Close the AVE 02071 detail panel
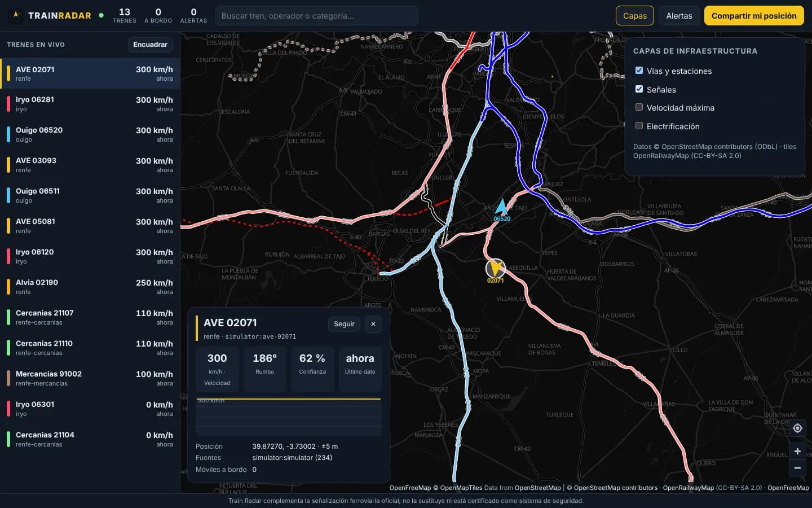The width and height of the screenshot is (812, 508). pos(373,324)
